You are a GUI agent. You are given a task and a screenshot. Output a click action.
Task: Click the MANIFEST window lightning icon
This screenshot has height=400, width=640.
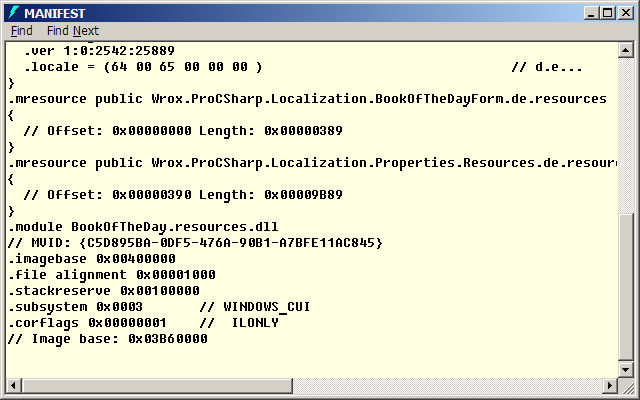click(x=13, y=13)
